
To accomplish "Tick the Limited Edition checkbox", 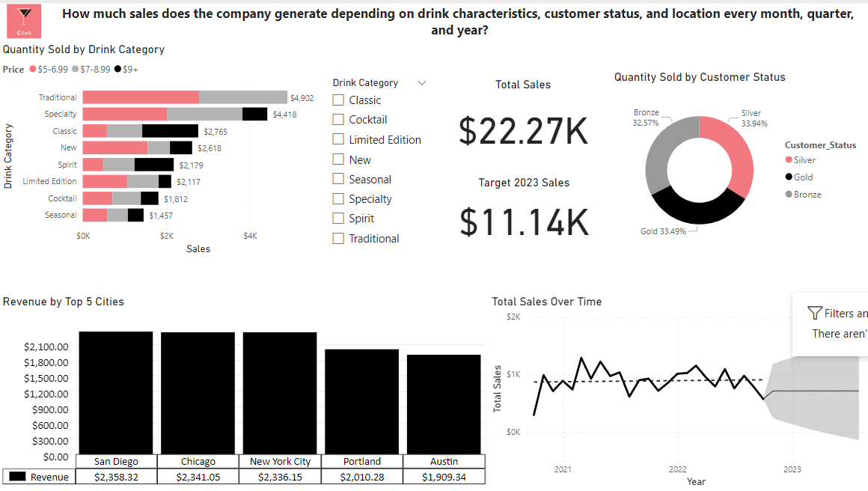I will (x=338, y=139).
